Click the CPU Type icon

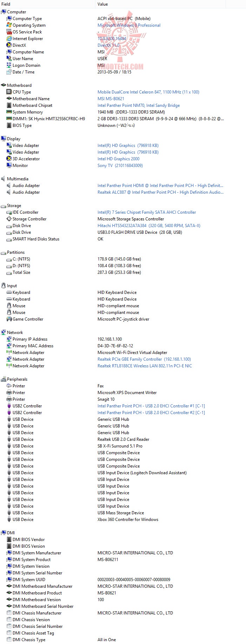9,92
